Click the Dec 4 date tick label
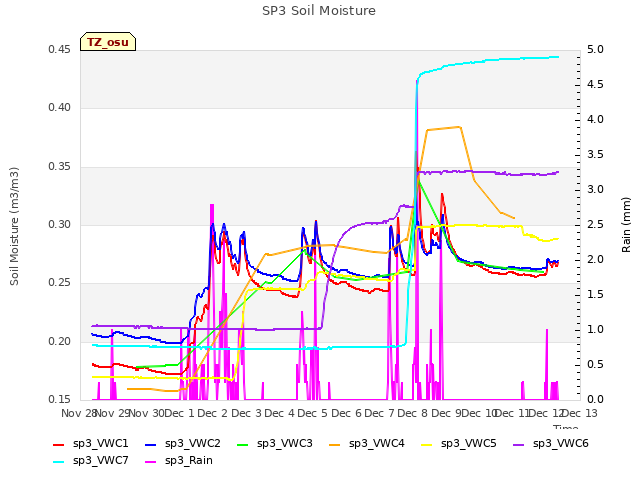This screenshot has height=480, width=640. (x=280, y=414)
